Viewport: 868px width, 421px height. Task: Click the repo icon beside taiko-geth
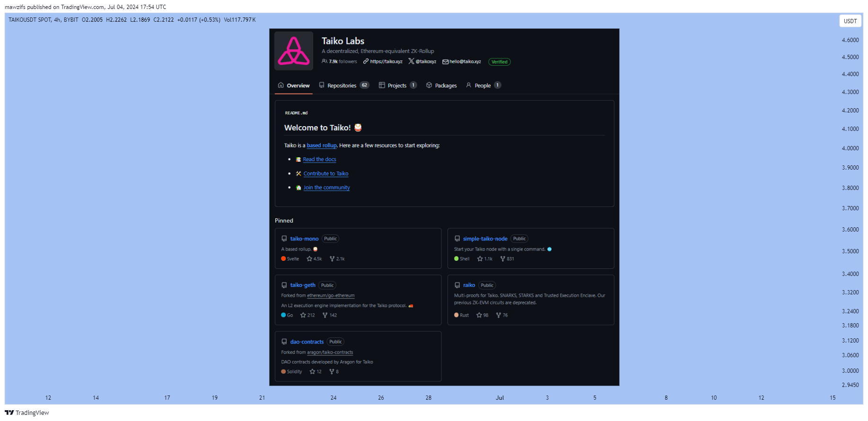tap(284, 285)
